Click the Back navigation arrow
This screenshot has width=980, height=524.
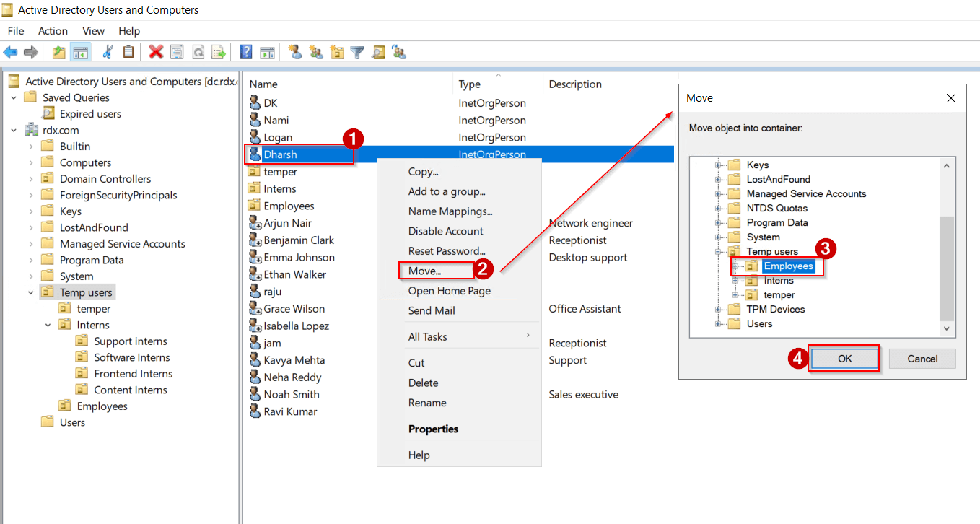point(10,51)
